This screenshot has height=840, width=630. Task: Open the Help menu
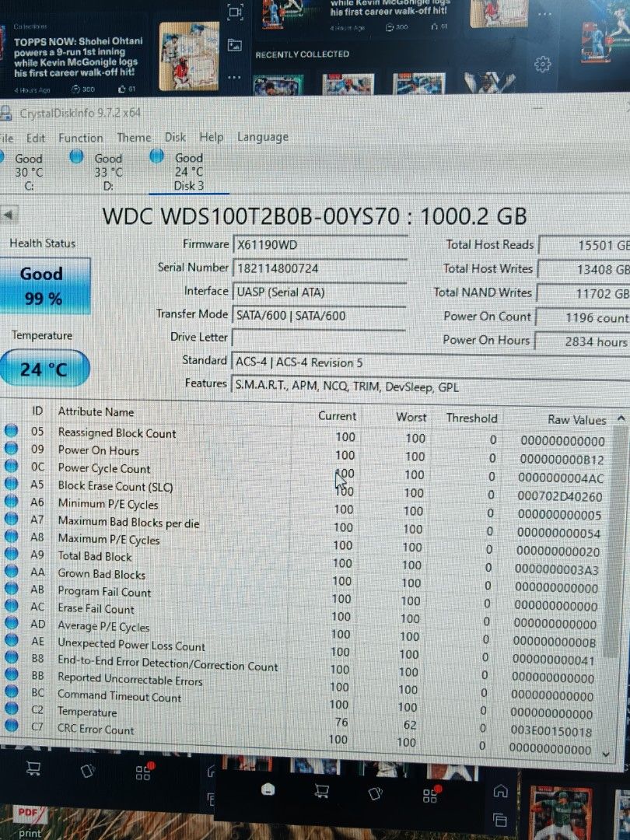211,137
